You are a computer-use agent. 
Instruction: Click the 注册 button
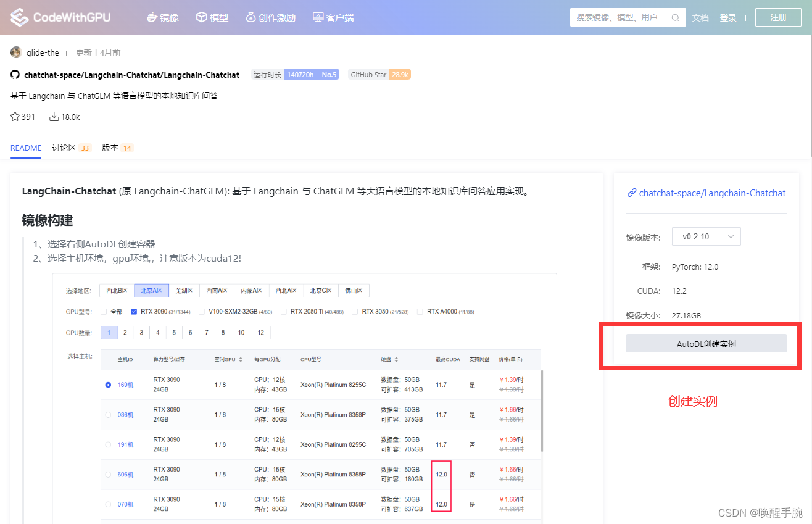pyautogui.click(x=778, y=17)
